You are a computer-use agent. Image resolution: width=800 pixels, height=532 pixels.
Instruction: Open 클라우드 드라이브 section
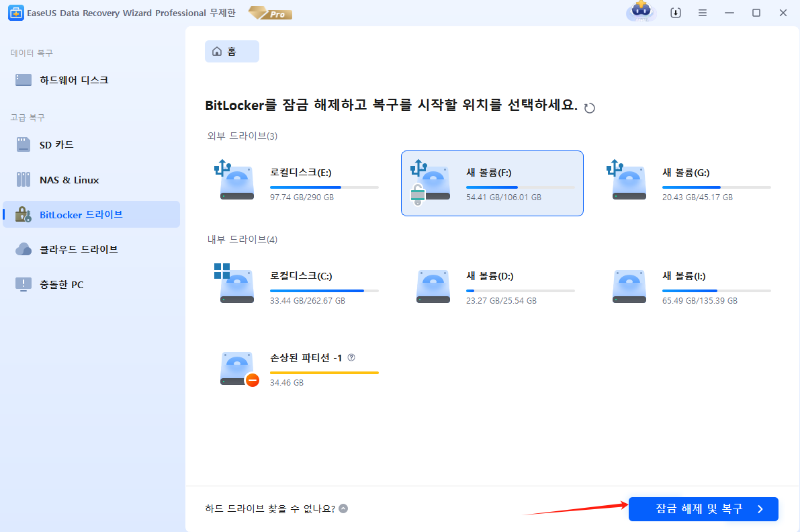pos(91,249)
